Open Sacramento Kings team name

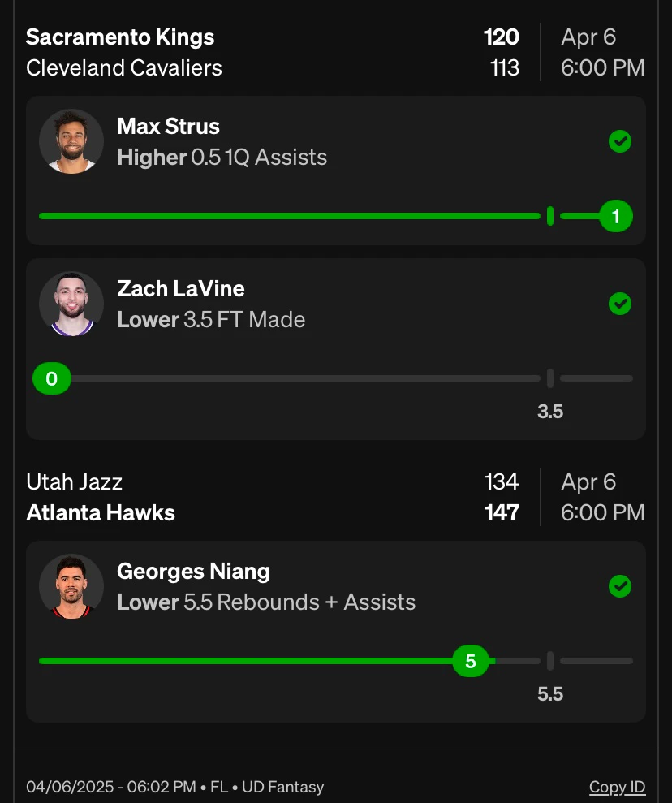point(120,37)
